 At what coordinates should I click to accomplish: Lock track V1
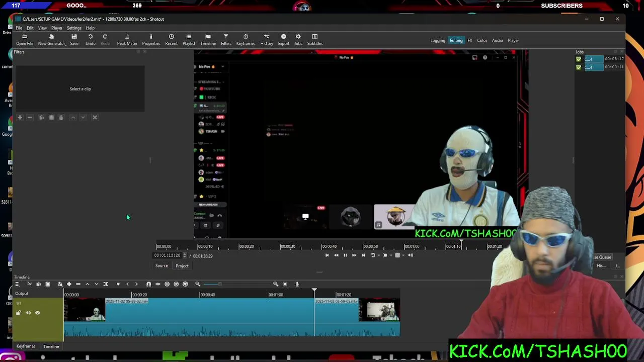click(19, 313)
